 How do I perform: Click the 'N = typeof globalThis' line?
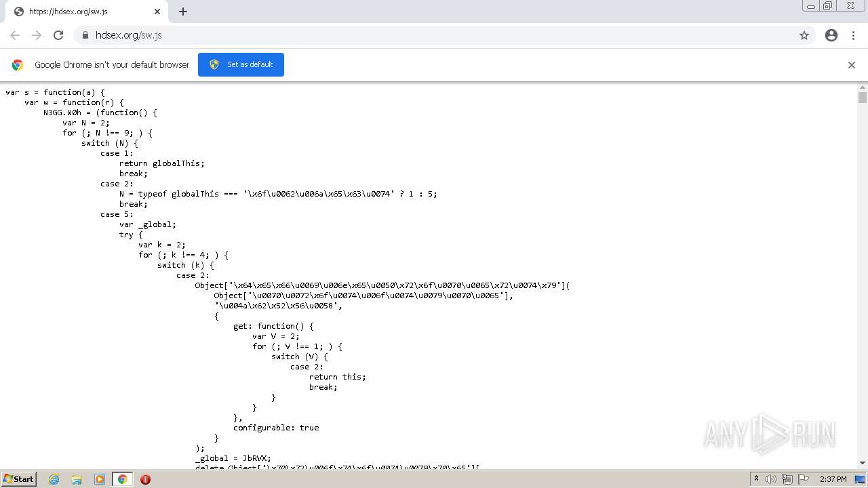pyautogui.click(x=278, y=194)
